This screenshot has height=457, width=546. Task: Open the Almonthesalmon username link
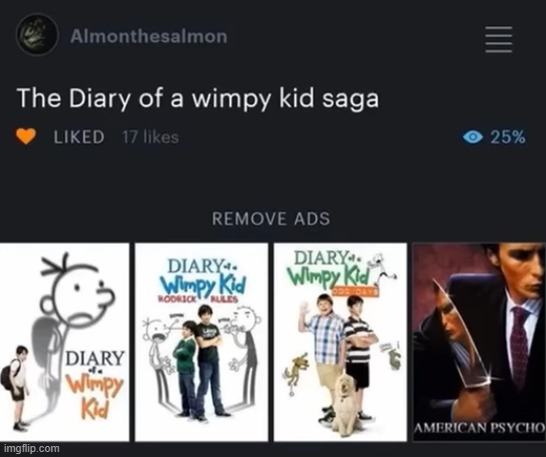point(149,36)
